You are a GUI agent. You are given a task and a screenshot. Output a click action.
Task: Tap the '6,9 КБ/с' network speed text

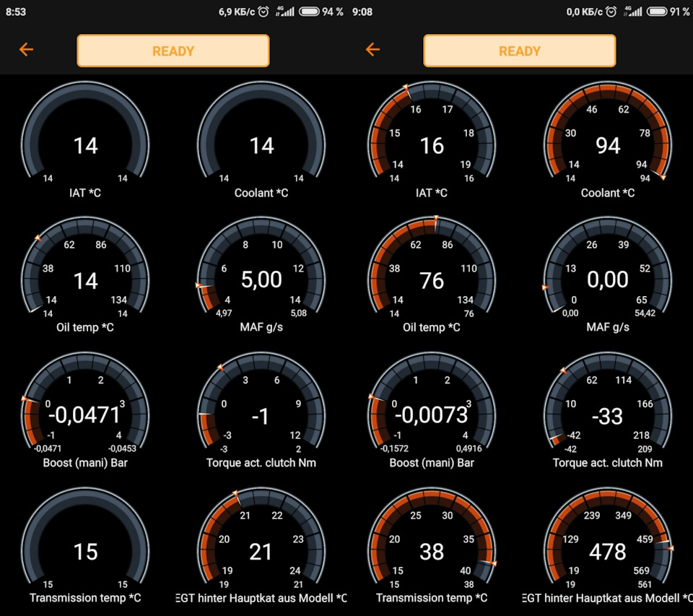point(237,12)
